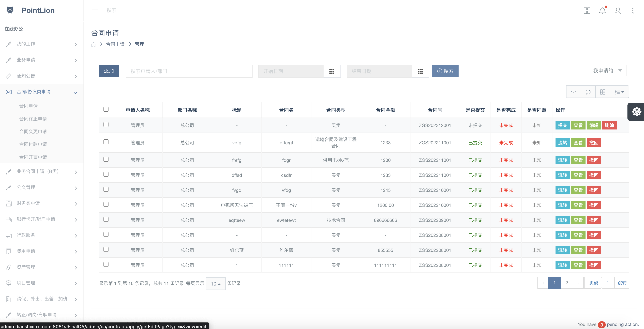Click 编辑 for contract ZGS202312001

point(594,125)
